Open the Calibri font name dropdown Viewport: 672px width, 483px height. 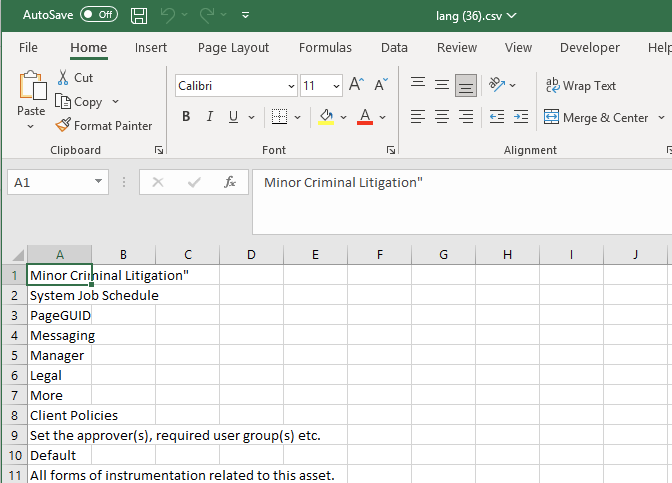tap(291, 87)
